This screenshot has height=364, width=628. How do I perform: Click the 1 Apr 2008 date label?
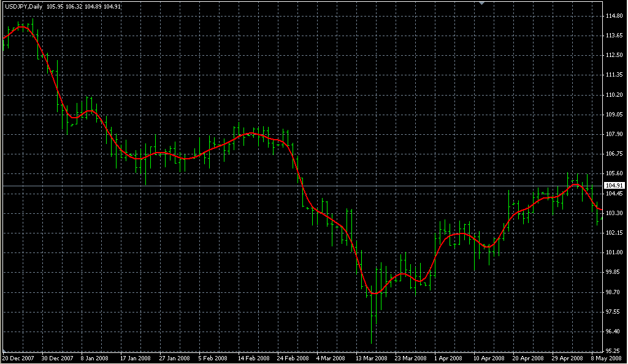point(448,358)
